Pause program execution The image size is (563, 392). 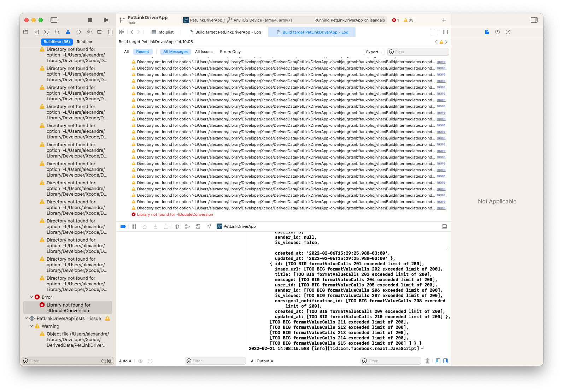coord(134,226)
